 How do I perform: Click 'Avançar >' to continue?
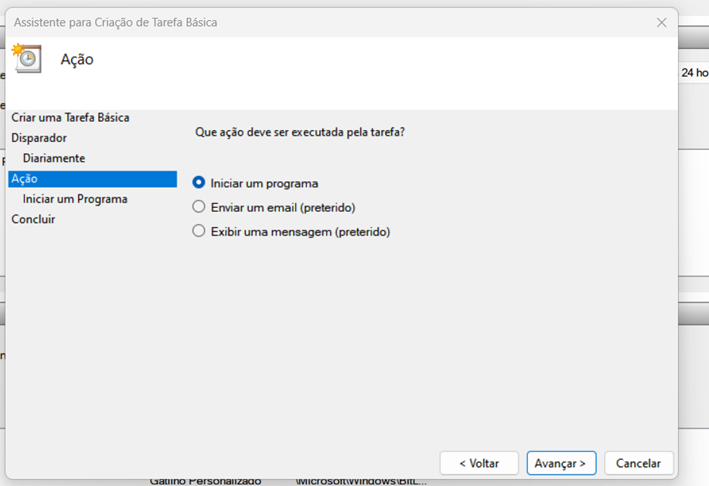tap(561, 463)
